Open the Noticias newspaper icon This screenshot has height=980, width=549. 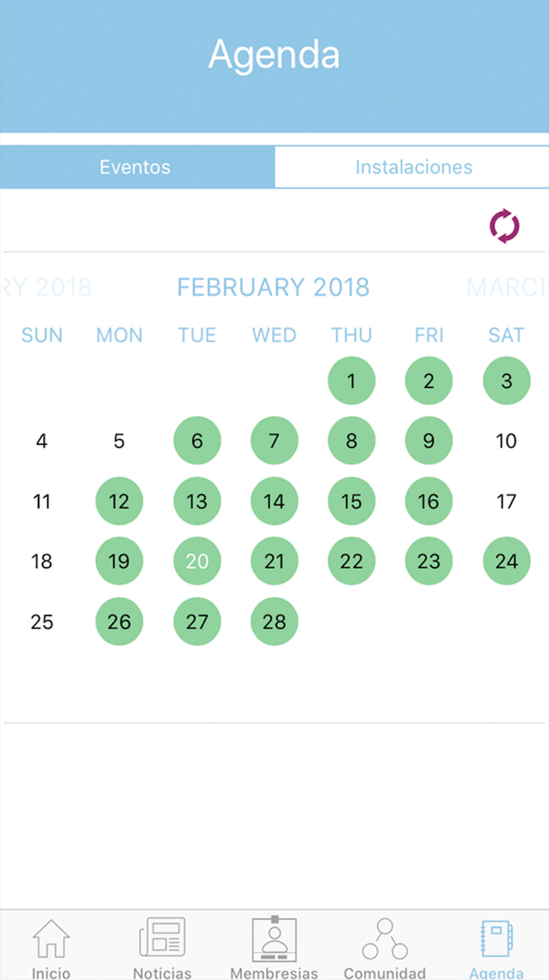tap(162, 938)
